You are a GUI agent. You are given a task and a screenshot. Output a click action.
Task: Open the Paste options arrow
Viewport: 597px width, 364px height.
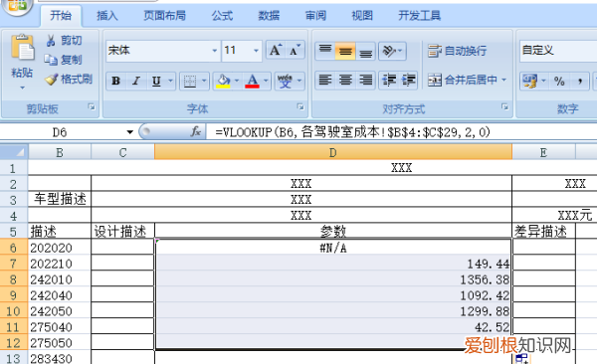[22, 88]
